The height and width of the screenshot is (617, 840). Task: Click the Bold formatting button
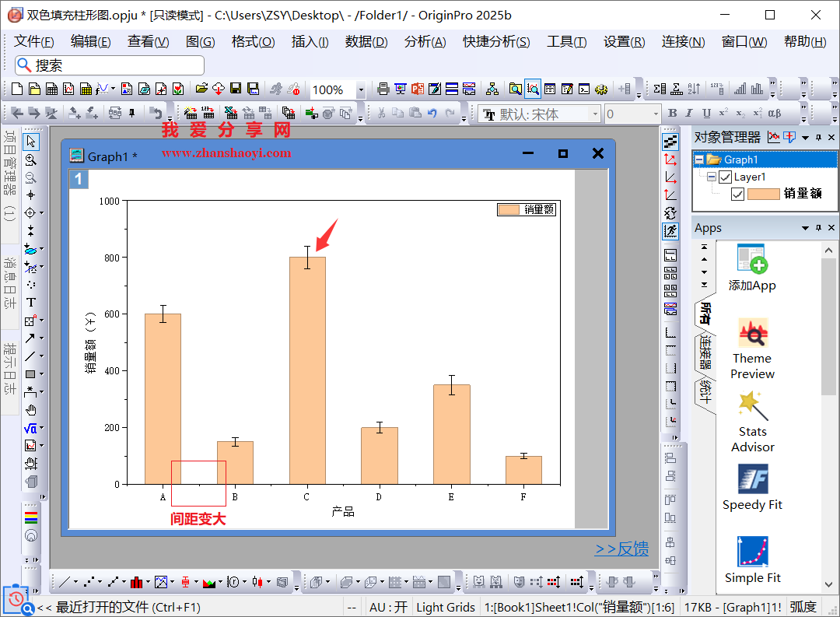[x=673, y=114]
